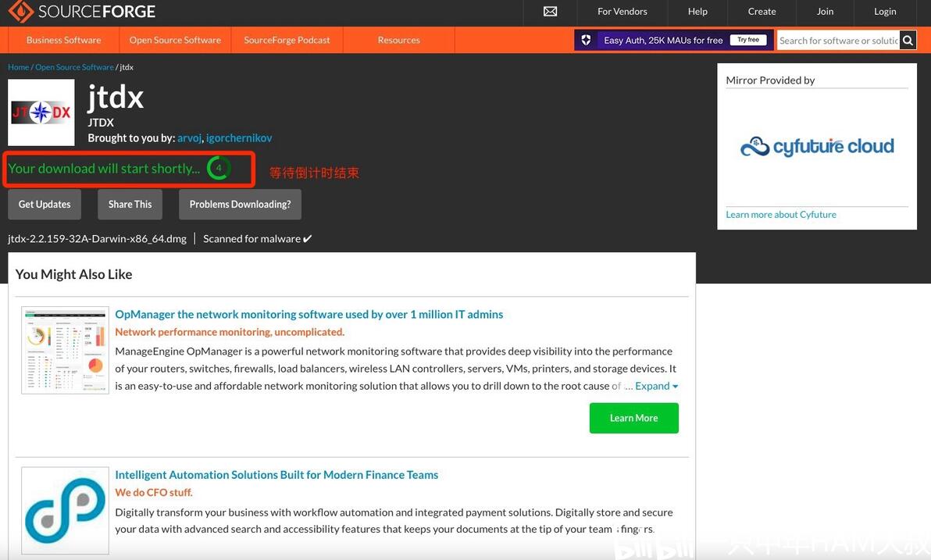Open the arvoj author profile link

(190, 137)
